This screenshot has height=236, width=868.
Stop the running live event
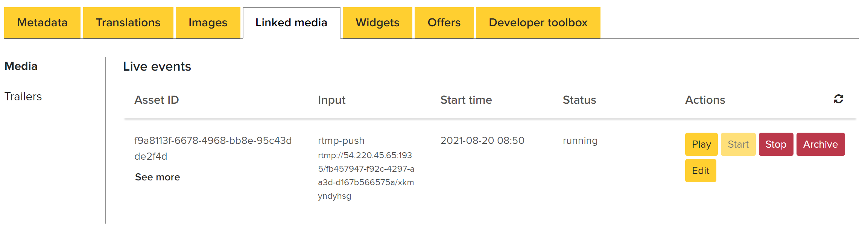click(x=776, y=144)
